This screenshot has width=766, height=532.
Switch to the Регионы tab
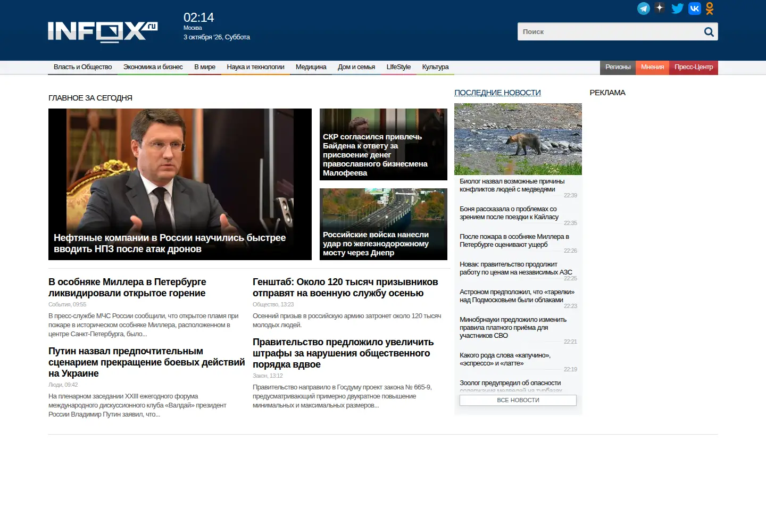point(618,68)
